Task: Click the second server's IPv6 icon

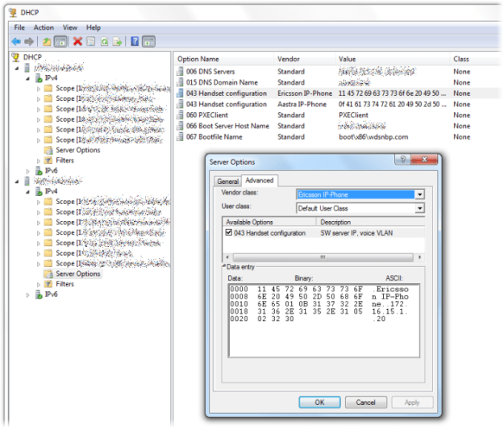Action: coord(39,294)
